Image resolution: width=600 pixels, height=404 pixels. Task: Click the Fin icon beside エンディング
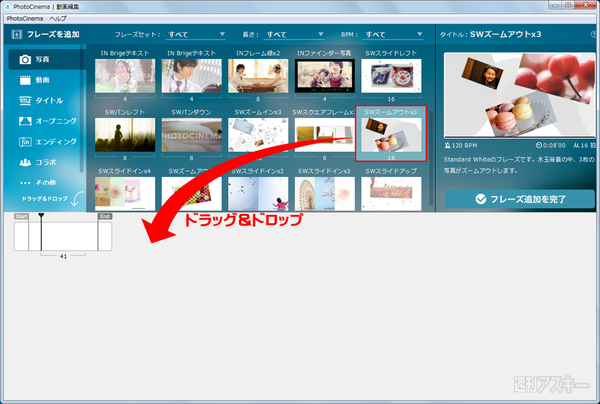pos(25,142)
